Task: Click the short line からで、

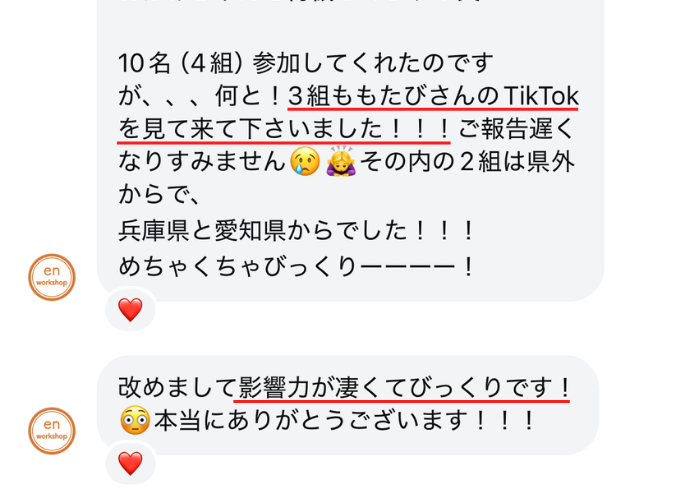Action: (x=159, y=195)
